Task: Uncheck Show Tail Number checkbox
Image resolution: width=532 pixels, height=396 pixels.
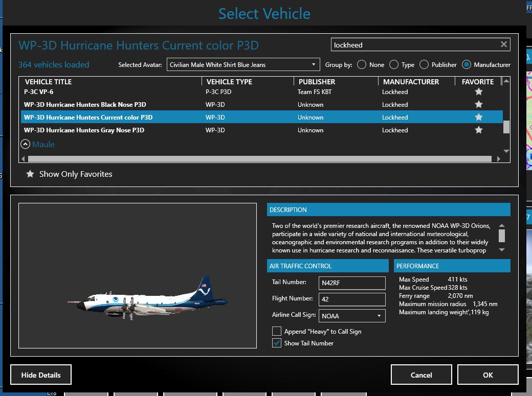Action: tap(277, 343)
